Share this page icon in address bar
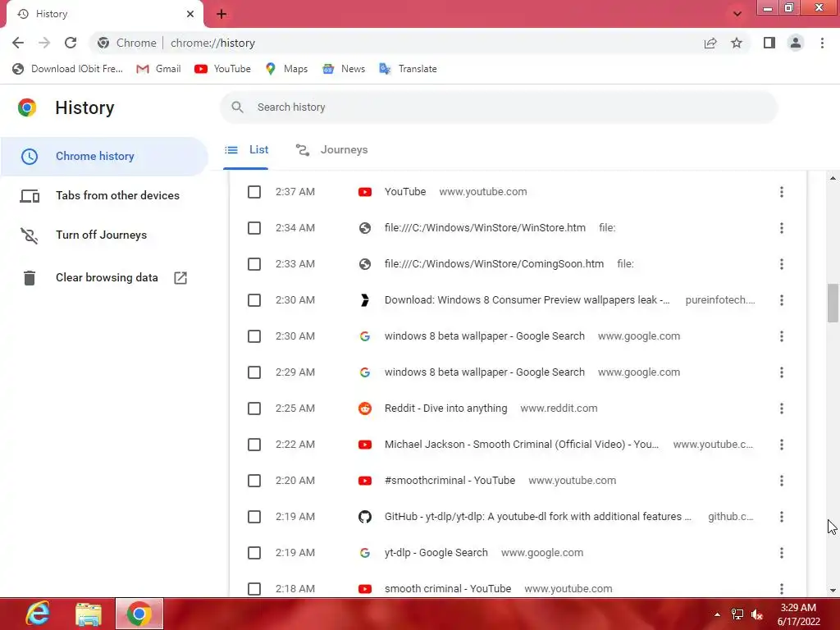 (710, 43)
